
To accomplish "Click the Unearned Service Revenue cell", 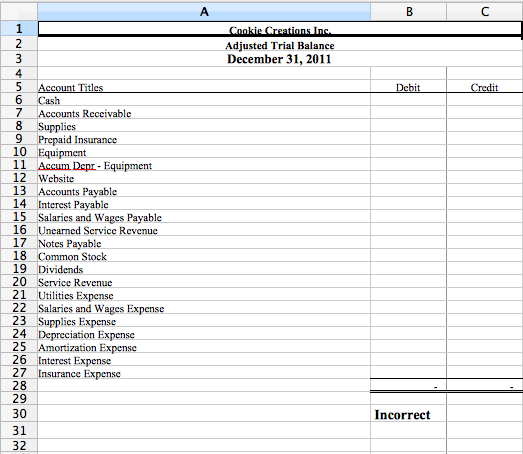I will [204, 230].
